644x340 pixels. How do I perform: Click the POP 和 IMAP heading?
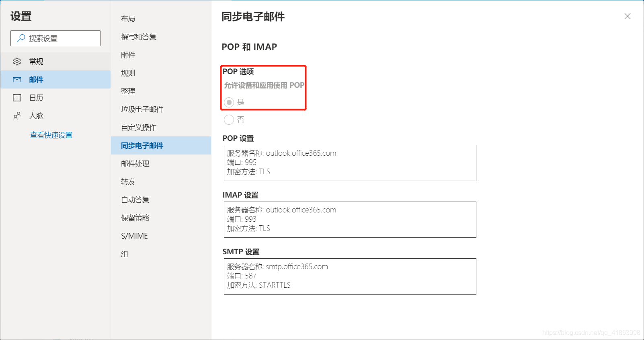(x=249, y=47)
